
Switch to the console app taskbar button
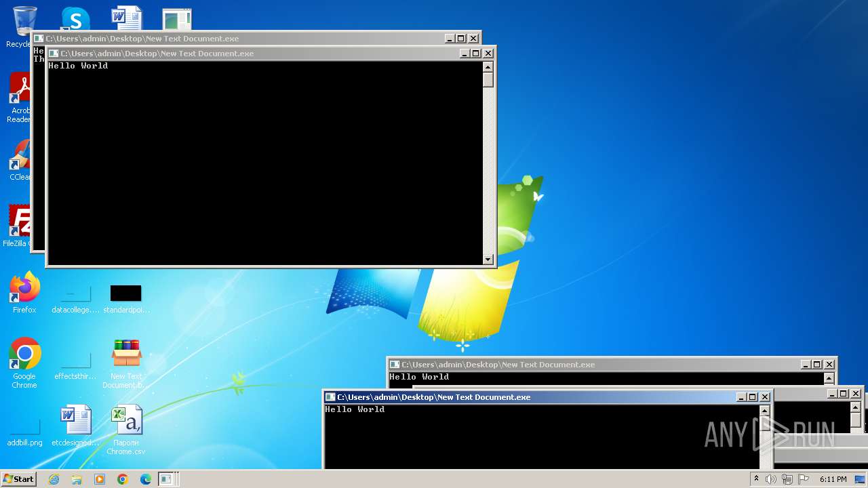(167, 479)
